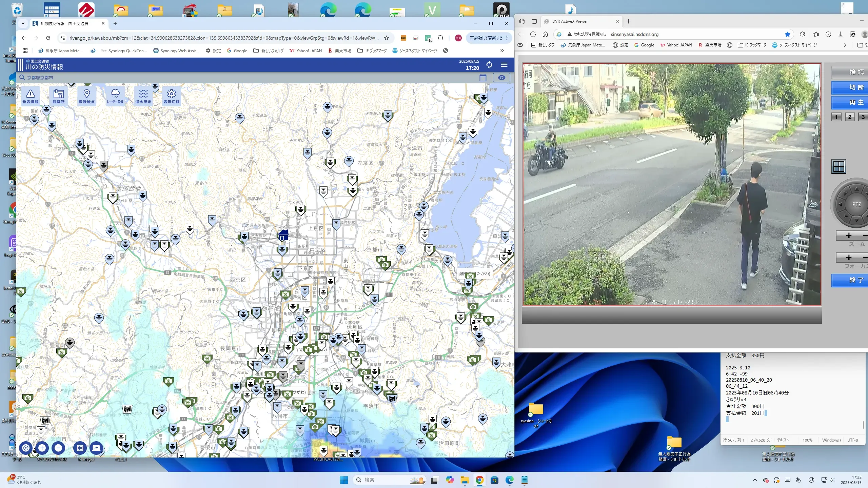This screenshot has width=868, height=488.
Task: Open the 浸水想定 flood assumption panel
Action: [143, 96]
